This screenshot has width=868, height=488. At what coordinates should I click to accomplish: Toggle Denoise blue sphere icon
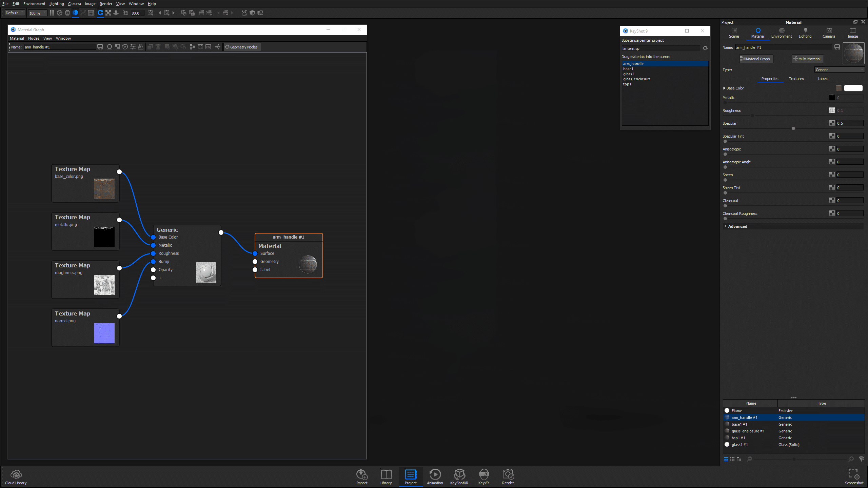tap(75, 13)
